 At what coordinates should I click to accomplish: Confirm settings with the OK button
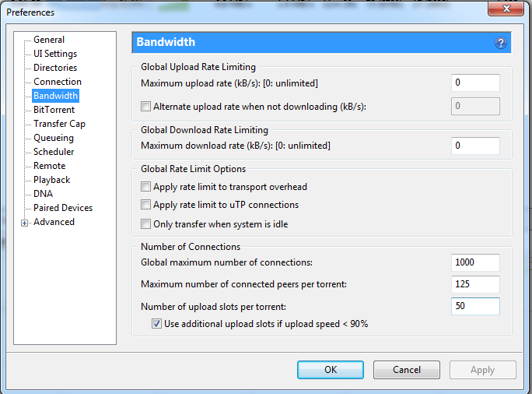tap(331, 370)
